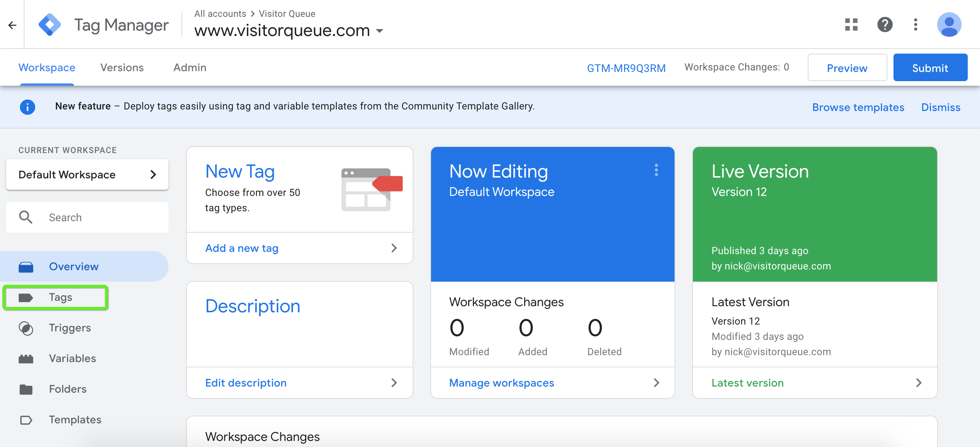Click the Manage workspaces link

(501, 383)
